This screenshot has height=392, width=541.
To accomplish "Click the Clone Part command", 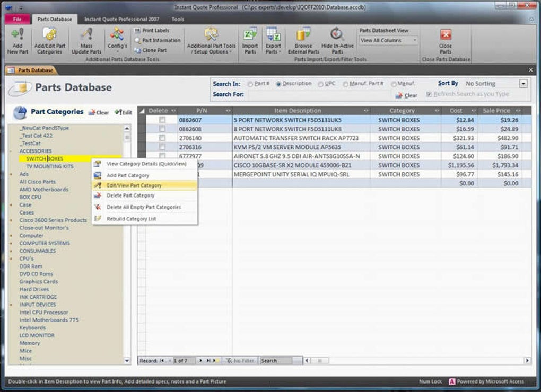I will click(x=151, y=50).
